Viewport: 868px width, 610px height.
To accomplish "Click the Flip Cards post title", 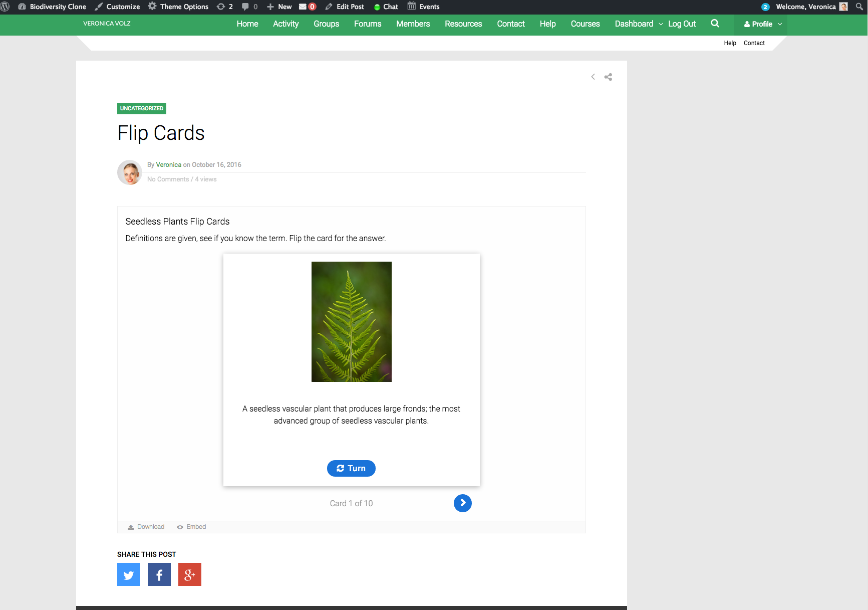I will (161, 133).
